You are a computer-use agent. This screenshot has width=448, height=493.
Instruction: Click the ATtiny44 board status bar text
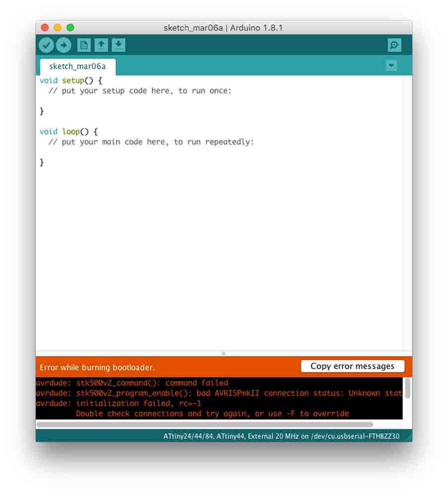(281, 436)
